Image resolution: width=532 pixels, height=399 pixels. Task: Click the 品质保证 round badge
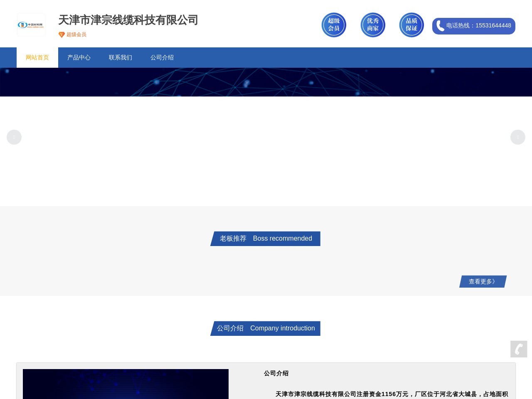(x=411, y=25)
